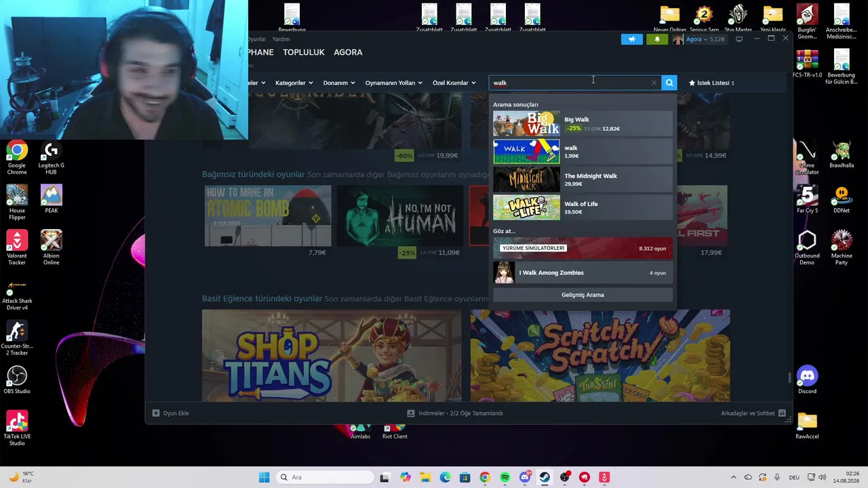868x488 pixels.
Task: Click the blue search magnifier button
Action: point(669,83)
